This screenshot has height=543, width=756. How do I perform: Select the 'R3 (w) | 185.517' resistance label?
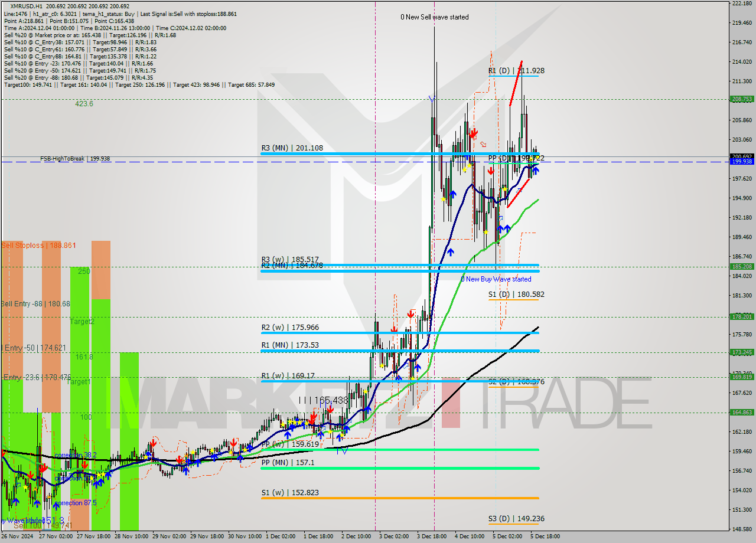[290, 259]
